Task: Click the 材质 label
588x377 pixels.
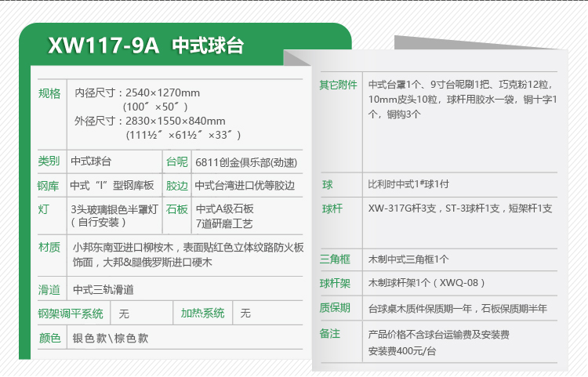Action: pyautogui.click(x=49, y=248)
